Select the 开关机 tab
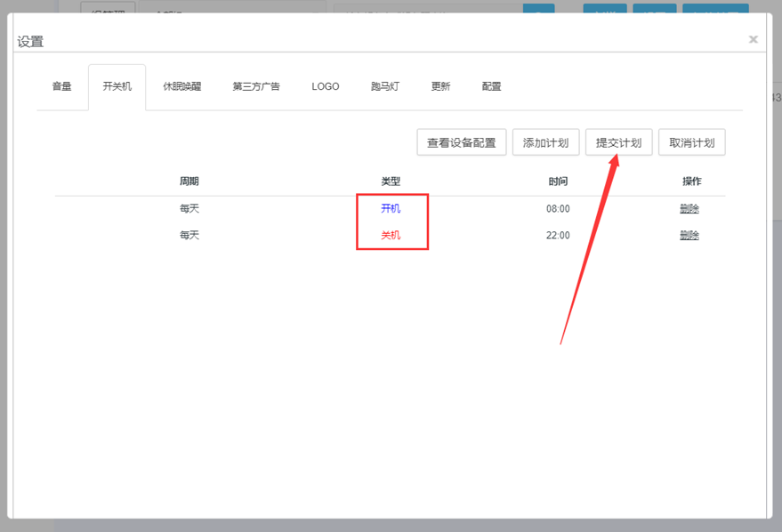This screenshot has width=782, height=532. pos(117,87)
